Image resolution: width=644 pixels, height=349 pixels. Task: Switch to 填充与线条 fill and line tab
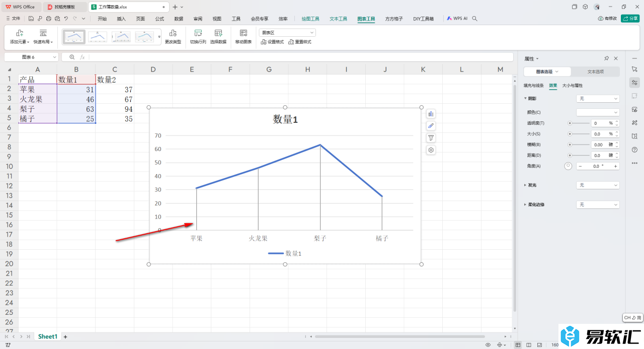click(534, 86)
